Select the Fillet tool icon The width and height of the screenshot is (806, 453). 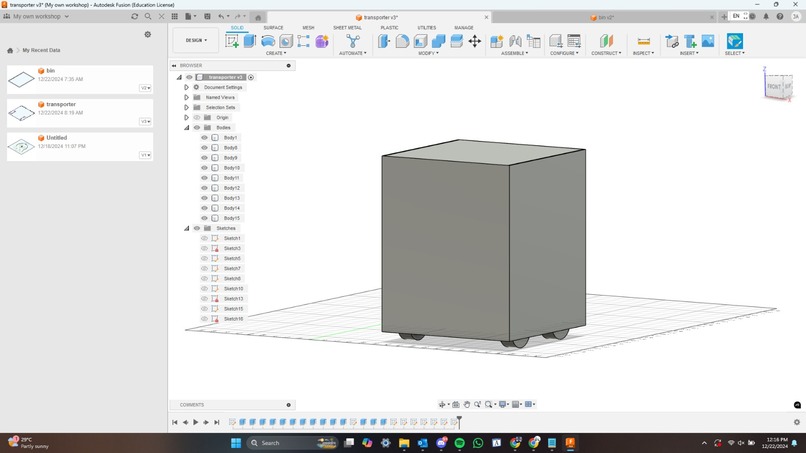[x=402, y=41]
